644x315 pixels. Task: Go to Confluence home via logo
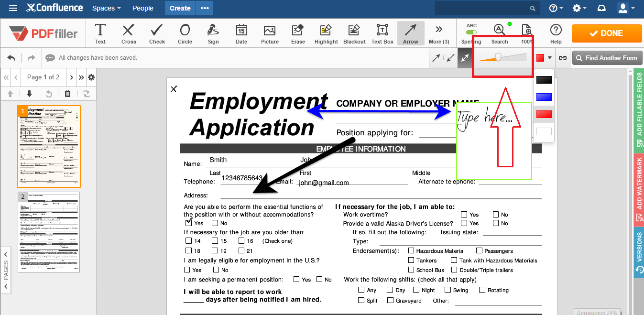55,8
